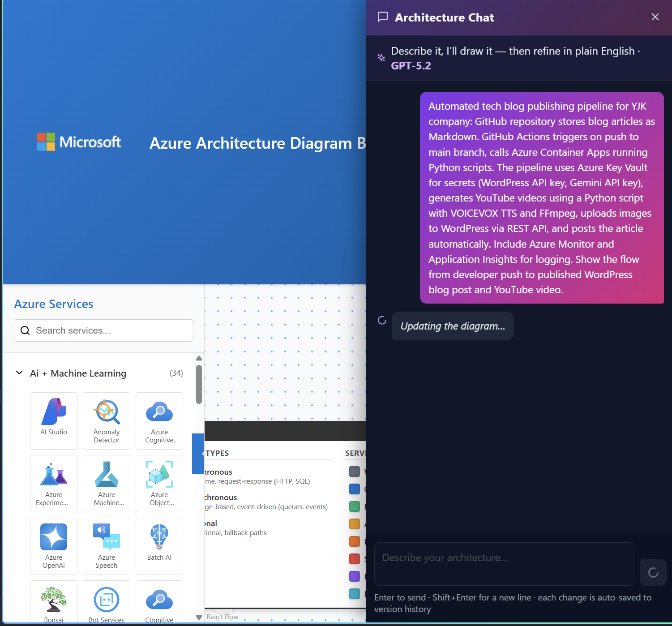Viewport: 672px width, 626px height.
Task: Select the Anomaly Detector service icon
Action: 107,420
